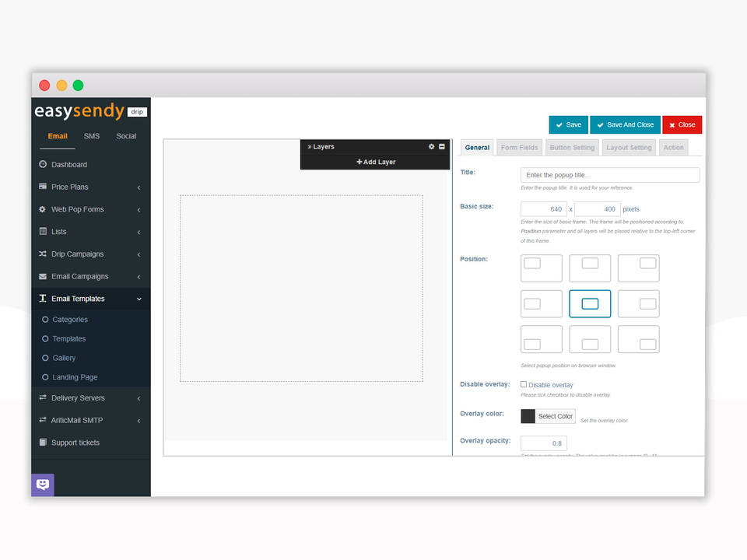The width and height of the screenshot is (747, 560).
Task: Expand the Price Plans chevron
Action: [139, 187]
